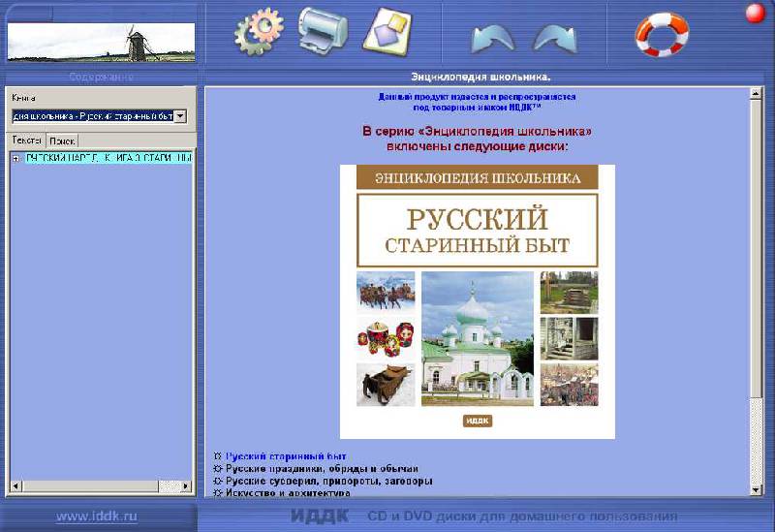The width and height of the screenshot is (775, 532).
Task: Open the www.iddk.ru website link
Action: [96, 516]
